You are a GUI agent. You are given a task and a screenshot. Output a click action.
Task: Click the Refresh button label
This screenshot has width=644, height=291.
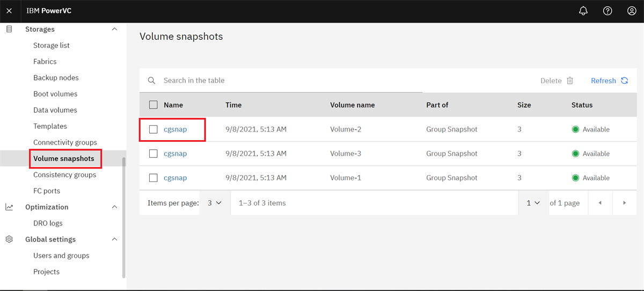pyautogui.click(x=603, y=81)
